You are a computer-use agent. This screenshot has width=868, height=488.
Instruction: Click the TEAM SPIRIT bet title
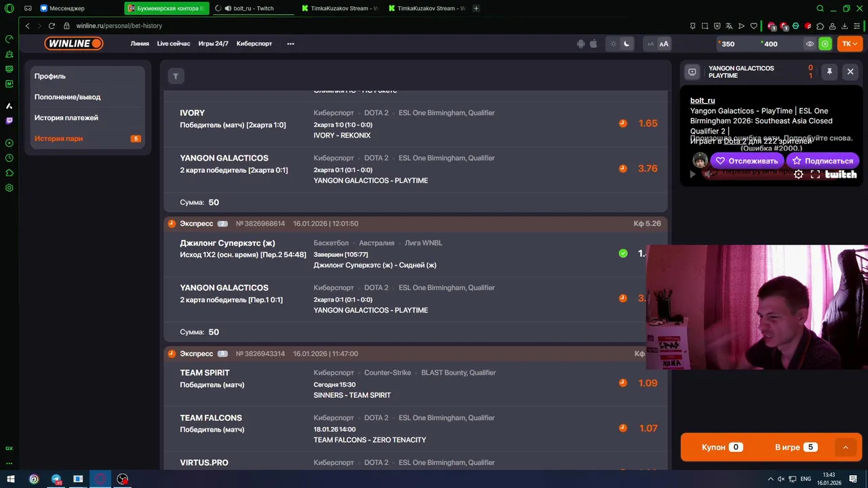[x=205, y=373]
